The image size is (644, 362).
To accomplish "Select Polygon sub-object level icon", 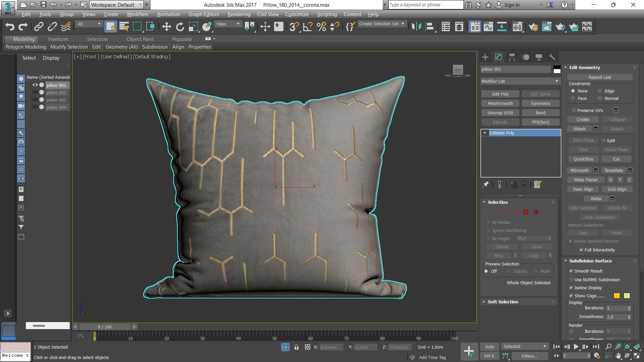I will coord(526,212).
